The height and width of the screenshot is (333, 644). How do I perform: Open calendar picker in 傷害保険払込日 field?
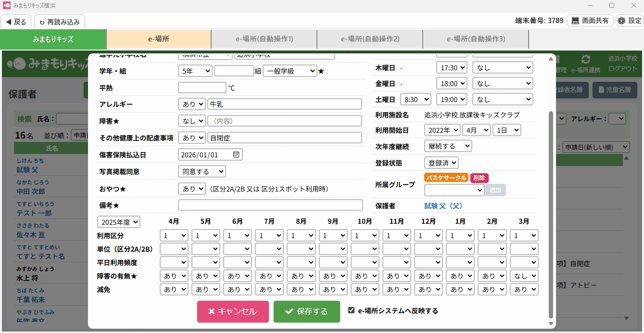point(236,154)
